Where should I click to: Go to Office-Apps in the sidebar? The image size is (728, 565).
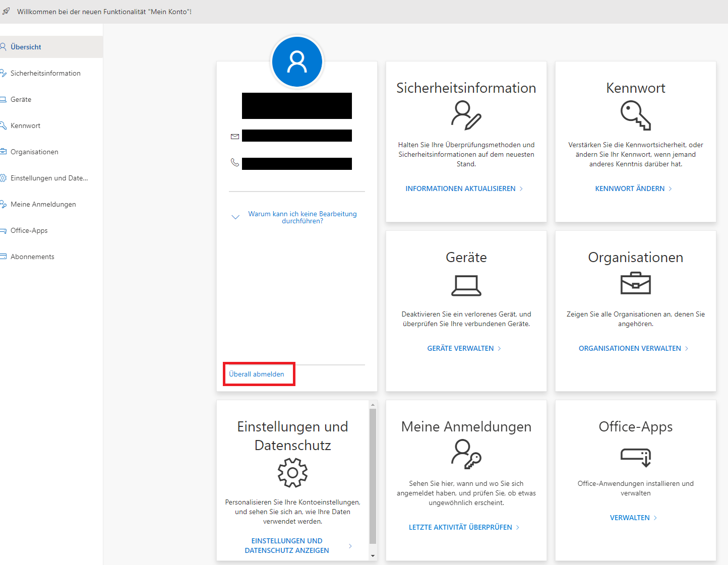(x=51, y=230)
